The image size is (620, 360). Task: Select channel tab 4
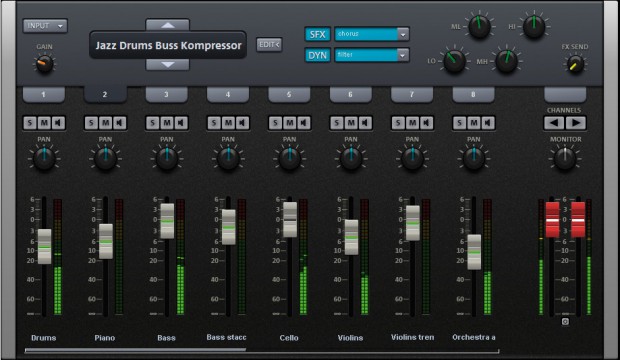(228, 95)
